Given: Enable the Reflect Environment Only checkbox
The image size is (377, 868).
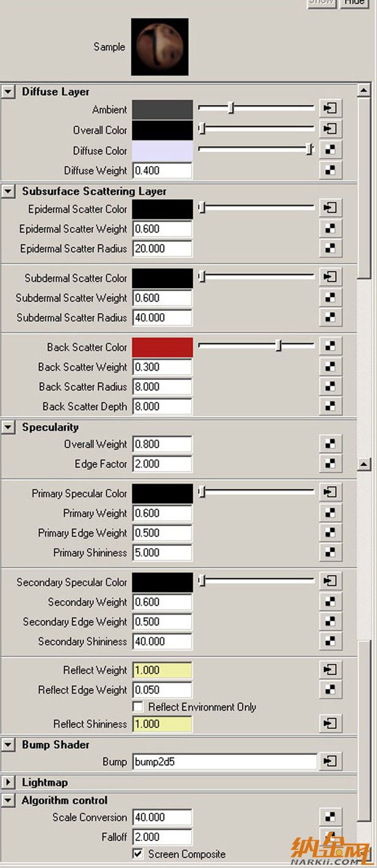Looking at the screenshot, I should click(x=138, y=707).
